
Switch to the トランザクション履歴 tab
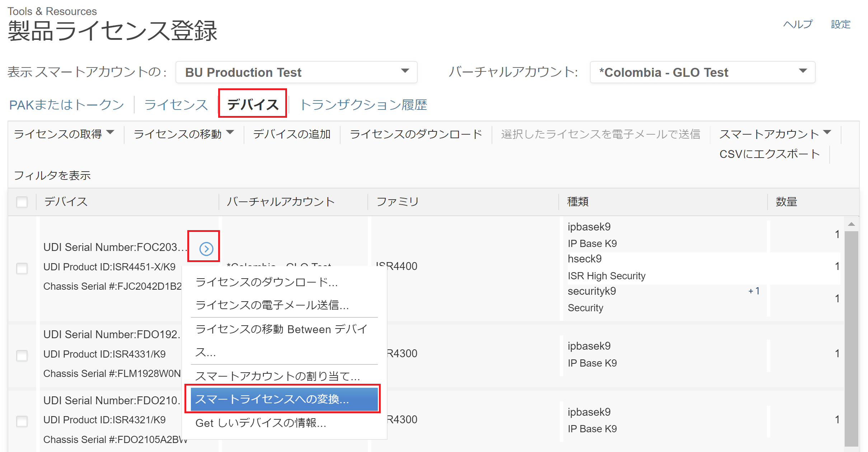(x=363, y=104)
